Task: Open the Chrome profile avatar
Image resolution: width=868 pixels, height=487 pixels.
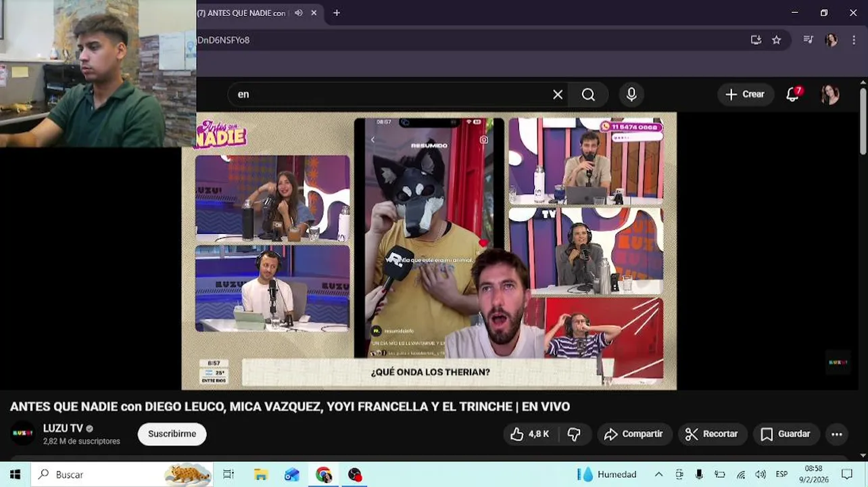Action: 831,40
